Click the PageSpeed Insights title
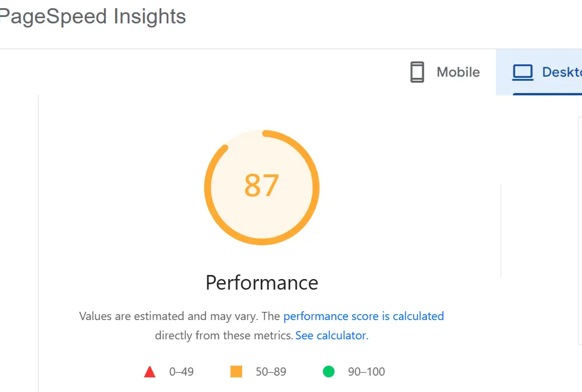The height and width of the screenshot is (392, 582). coord(93,16)
